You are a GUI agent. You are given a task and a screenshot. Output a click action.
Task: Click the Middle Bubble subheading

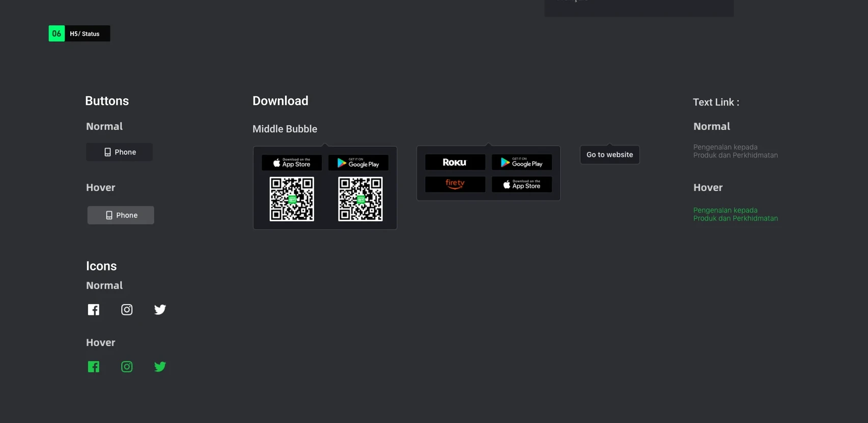[285, 129]
